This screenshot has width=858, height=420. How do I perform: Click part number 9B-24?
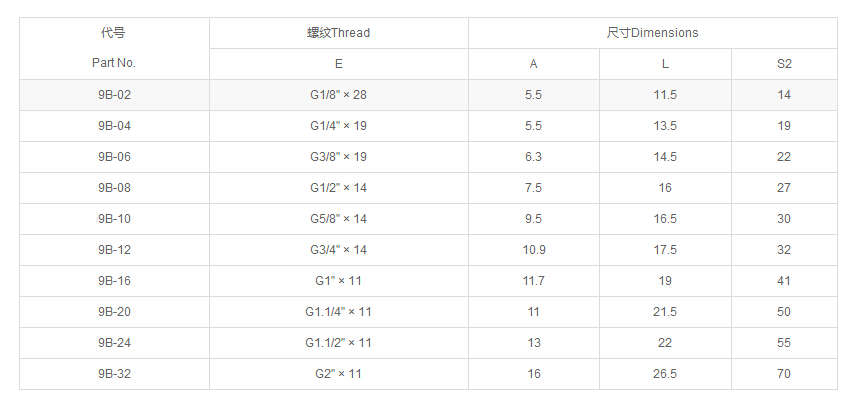(x=114, y=343)
